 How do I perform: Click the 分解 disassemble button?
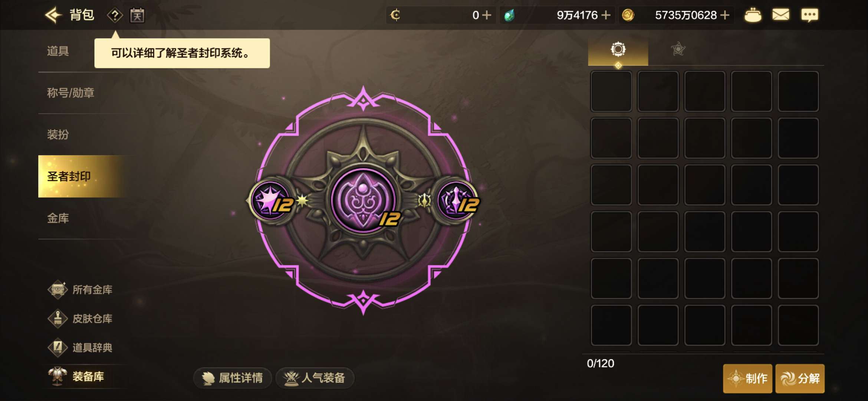800,378
